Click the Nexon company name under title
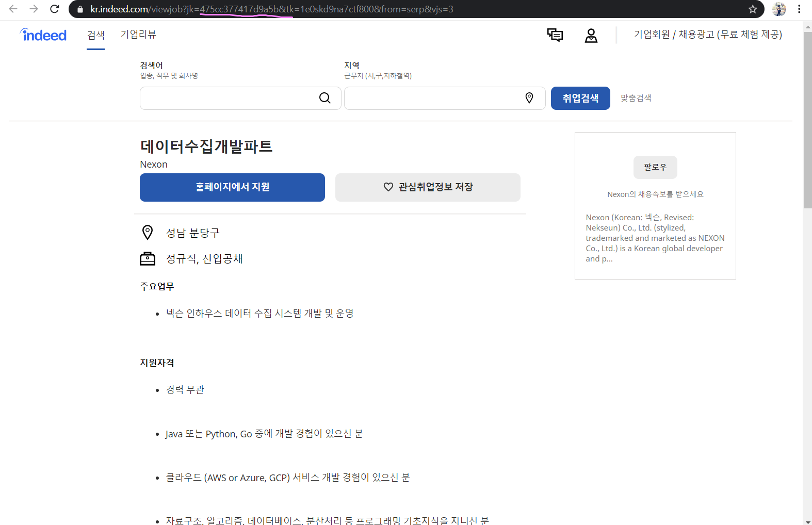The width and height of the screenshot is (812, 525). 154,165
